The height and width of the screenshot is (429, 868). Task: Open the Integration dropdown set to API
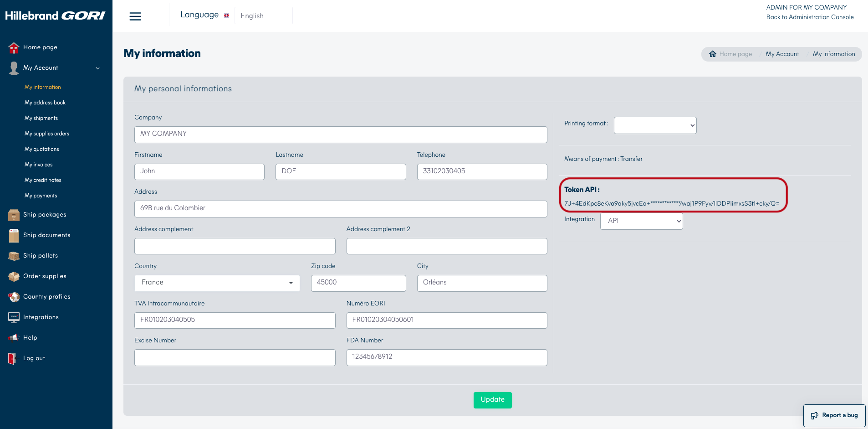point(641,221)
